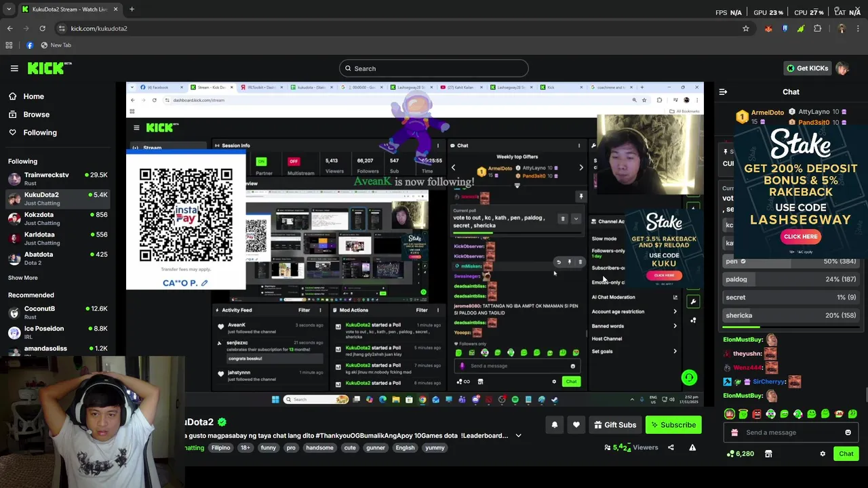Screen dimensions: 868x488
Task: Open the profile avatar in the Kick header
Action: click(842, 68)
